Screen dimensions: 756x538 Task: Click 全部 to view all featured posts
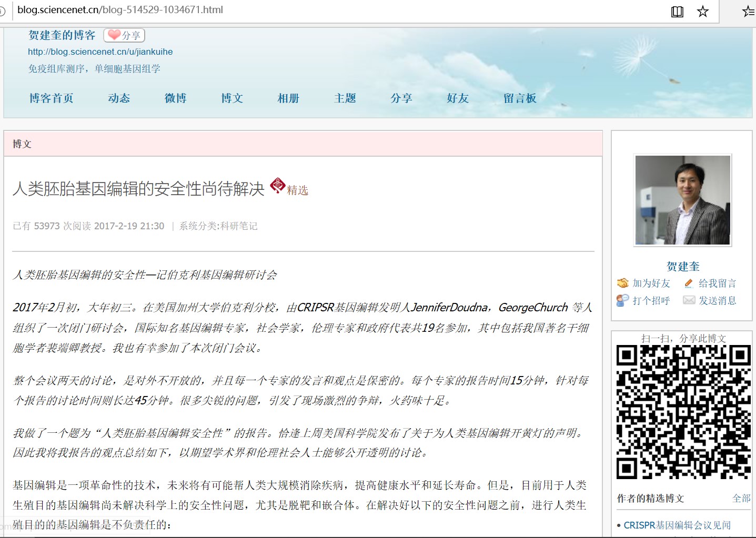(741, 498)
